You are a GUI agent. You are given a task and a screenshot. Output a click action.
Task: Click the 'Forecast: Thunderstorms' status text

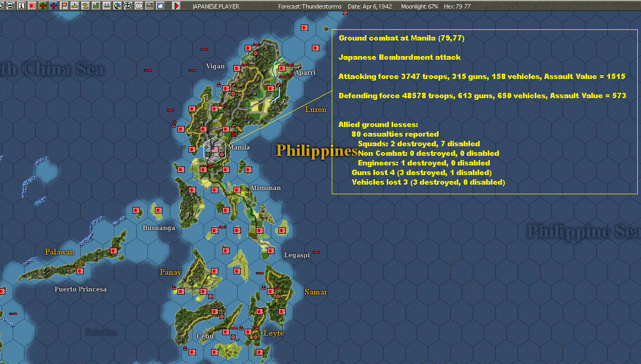pyautogui.click(x=310, y=6)
